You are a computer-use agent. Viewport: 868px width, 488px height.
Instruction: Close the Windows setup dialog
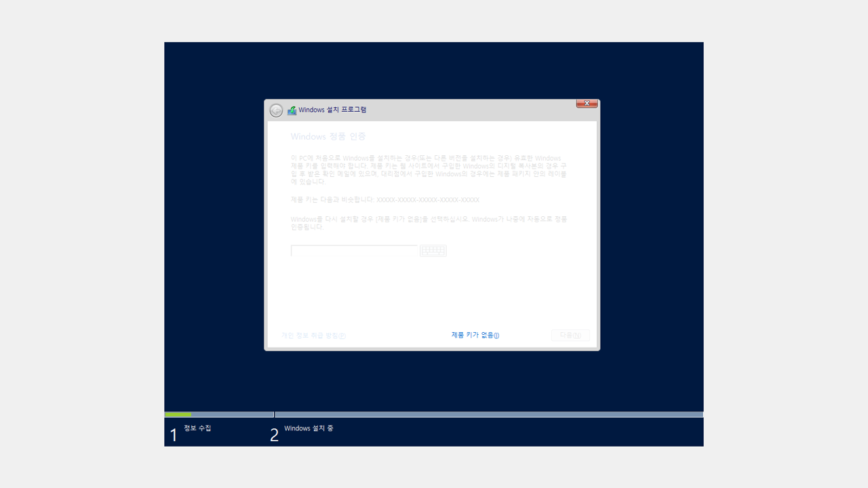[587, 104]
